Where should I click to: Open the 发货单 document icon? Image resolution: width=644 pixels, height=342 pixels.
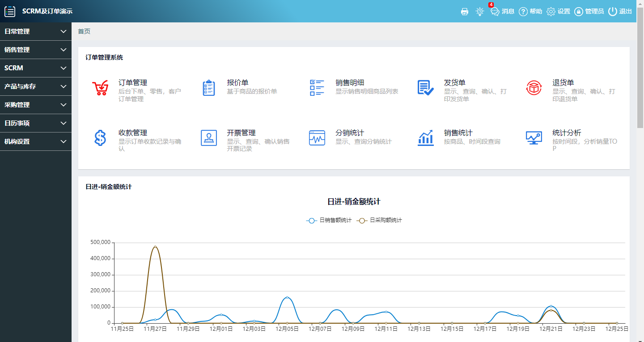click(x=425, y=88)
